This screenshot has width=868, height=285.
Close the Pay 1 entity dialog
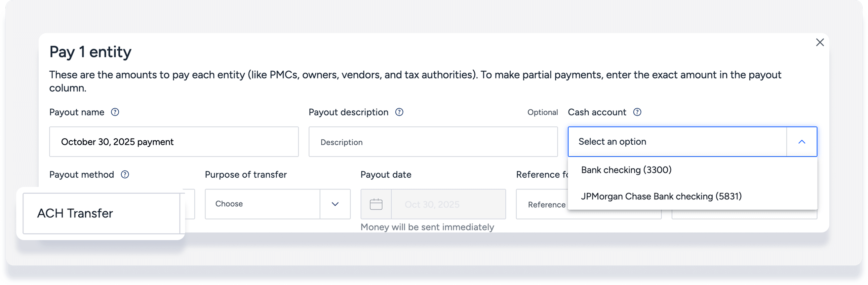click(x=819, y=42)
